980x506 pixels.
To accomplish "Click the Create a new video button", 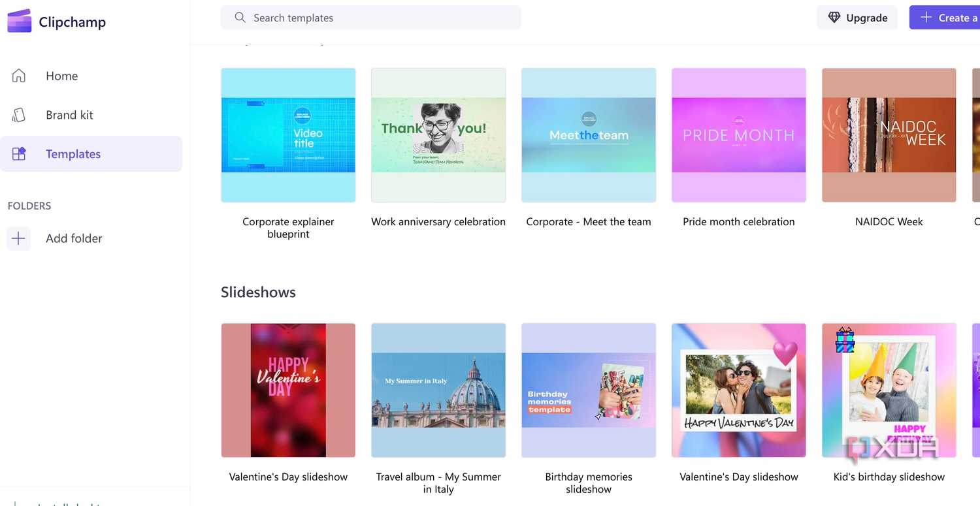I will pos(945,18).
